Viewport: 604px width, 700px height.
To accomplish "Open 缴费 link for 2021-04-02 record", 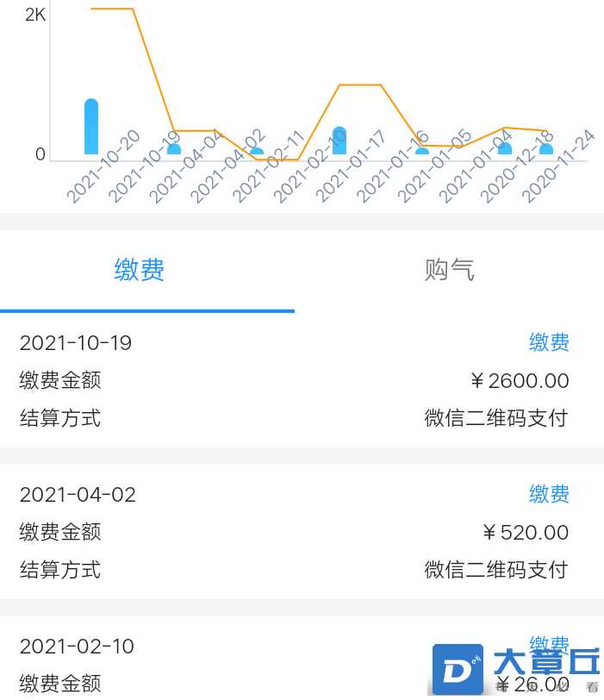I will (549, 494).
